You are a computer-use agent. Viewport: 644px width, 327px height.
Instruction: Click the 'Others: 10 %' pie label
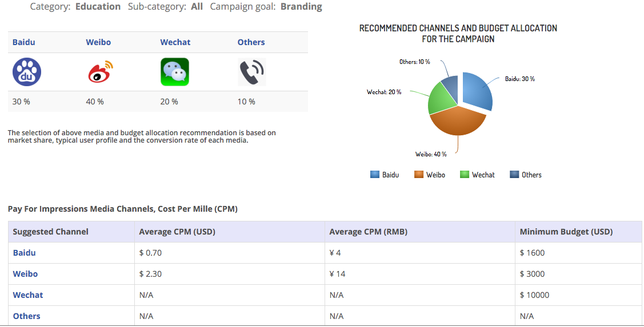(415, 62)
